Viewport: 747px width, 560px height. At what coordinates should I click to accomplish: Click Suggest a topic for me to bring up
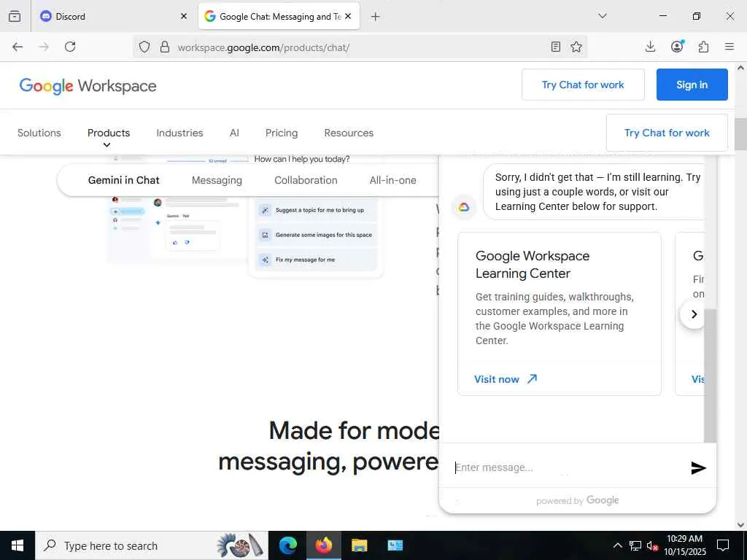(x=317, y=210)
